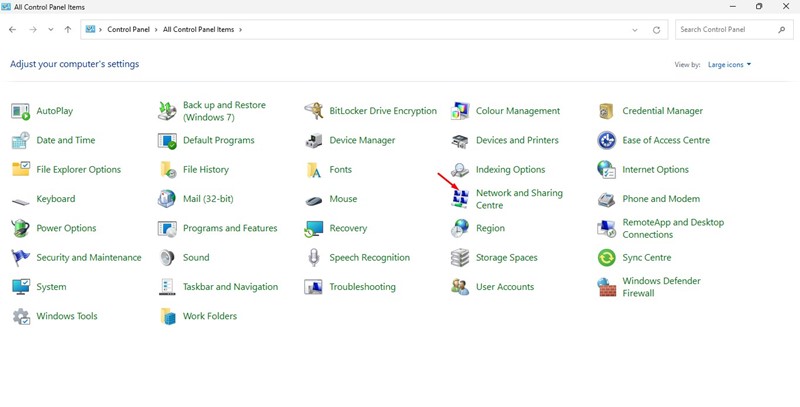Click the Storage Spaces icon

(460, 258)
